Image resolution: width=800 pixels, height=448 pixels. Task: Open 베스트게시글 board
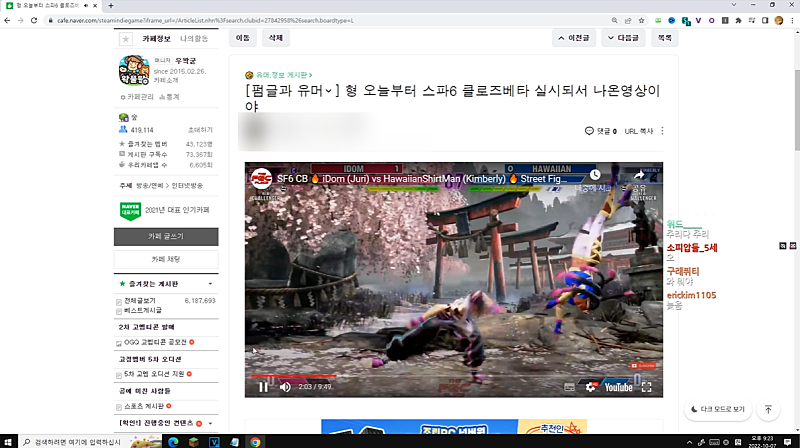click(143, 310)
